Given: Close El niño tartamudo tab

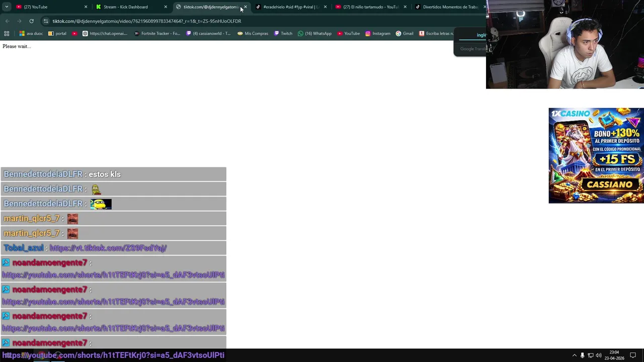Looking at the screenshot, I should (405, 7).
